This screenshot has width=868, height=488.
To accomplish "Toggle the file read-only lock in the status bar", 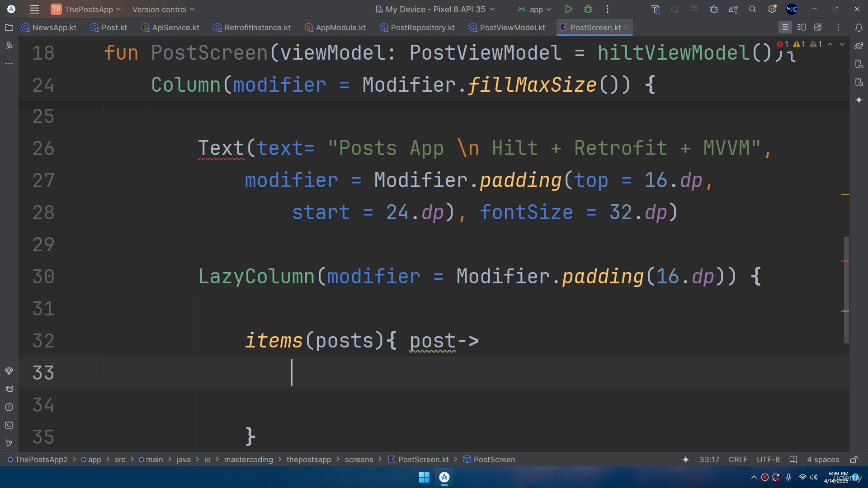I will [854, 460].
